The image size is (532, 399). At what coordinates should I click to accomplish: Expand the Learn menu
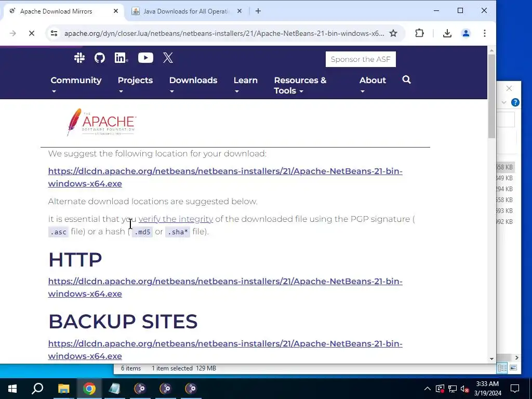[245, 85]
